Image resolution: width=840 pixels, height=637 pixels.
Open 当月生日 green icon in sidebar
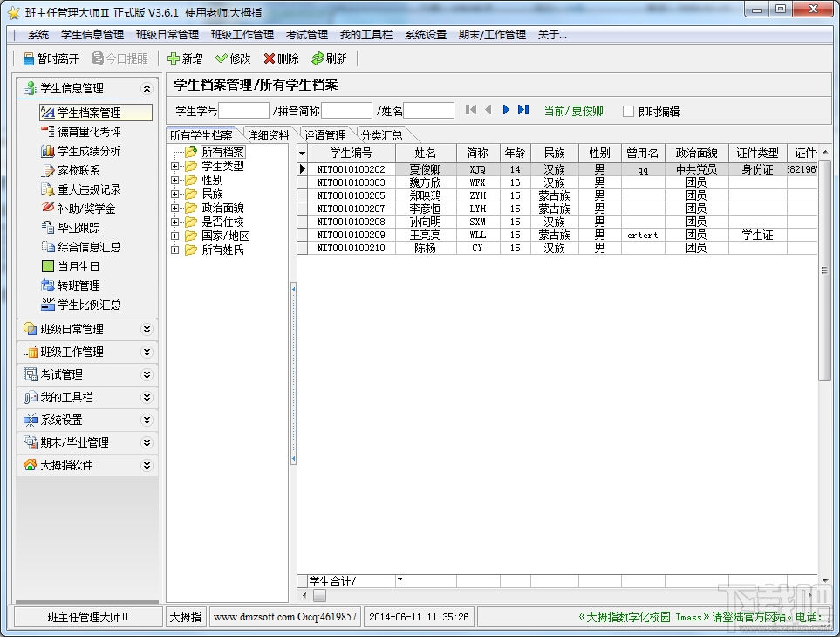tap(48, 266)
